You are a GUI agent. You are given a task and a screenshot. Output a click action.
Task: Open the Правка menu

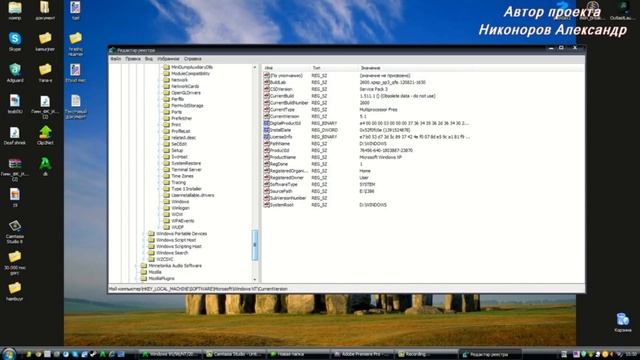133,59
